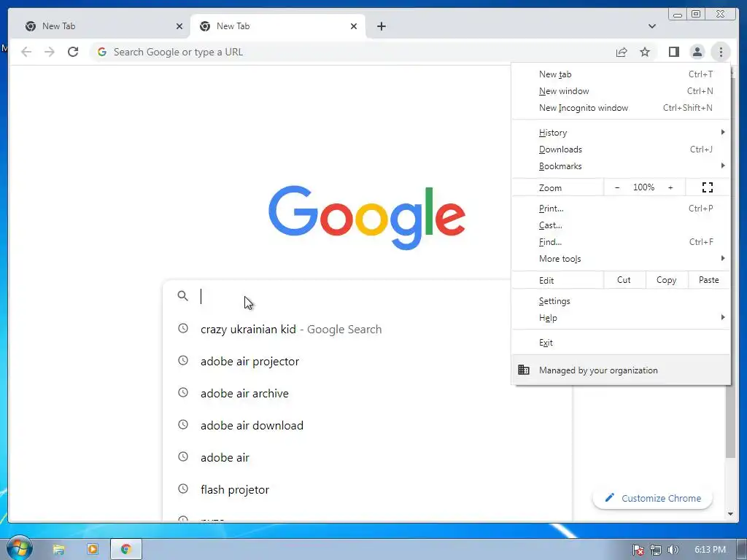Open the side panel icon
Viewport: 747px width, 560px height.
(673, 52)
